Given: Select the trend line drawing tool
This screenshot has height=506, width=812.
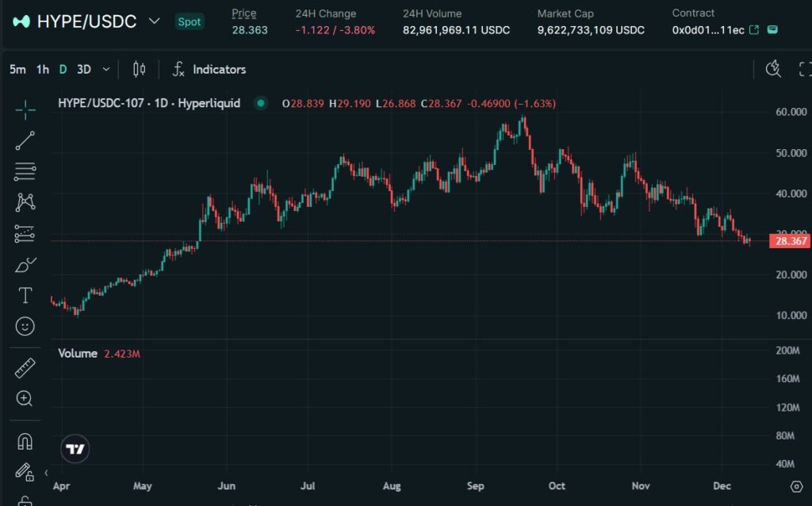Looking at the screenshot, I should pos(25,140).
